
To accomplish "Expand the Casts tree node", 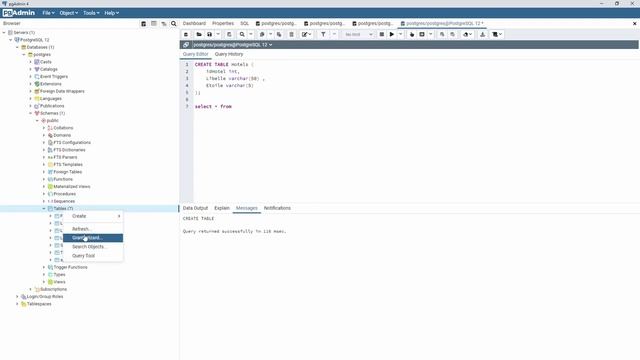I will point(31,62).
